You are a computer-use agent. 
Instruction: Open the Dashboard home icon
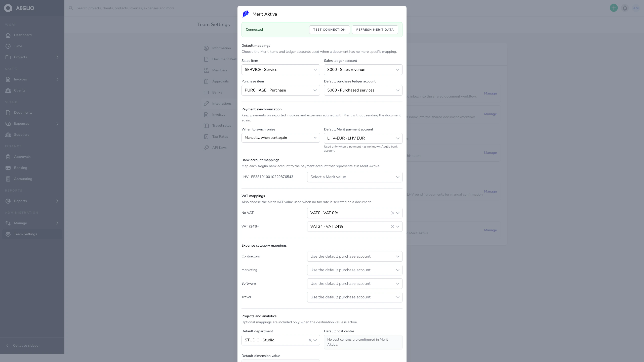click(8, 35)
